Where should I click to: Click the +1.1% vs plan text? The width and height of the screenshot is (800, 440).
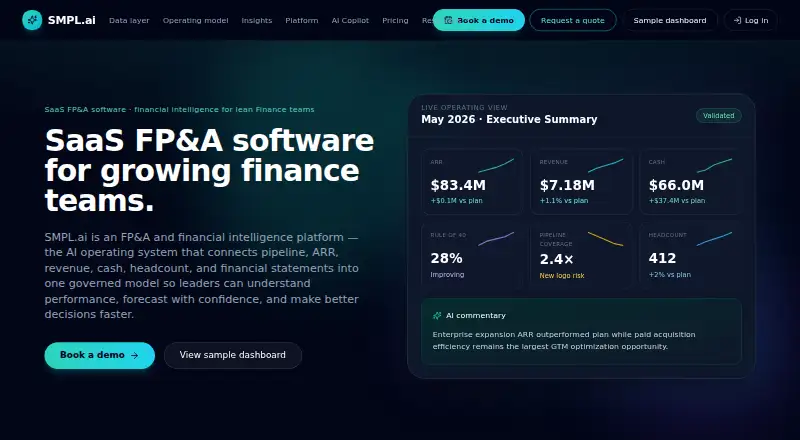point(564,201)
